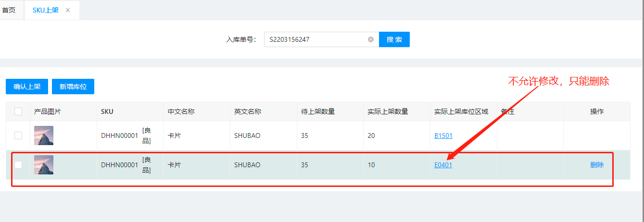
Task: Click the 实际上架数量 value 20
Action: pos(371,136)
